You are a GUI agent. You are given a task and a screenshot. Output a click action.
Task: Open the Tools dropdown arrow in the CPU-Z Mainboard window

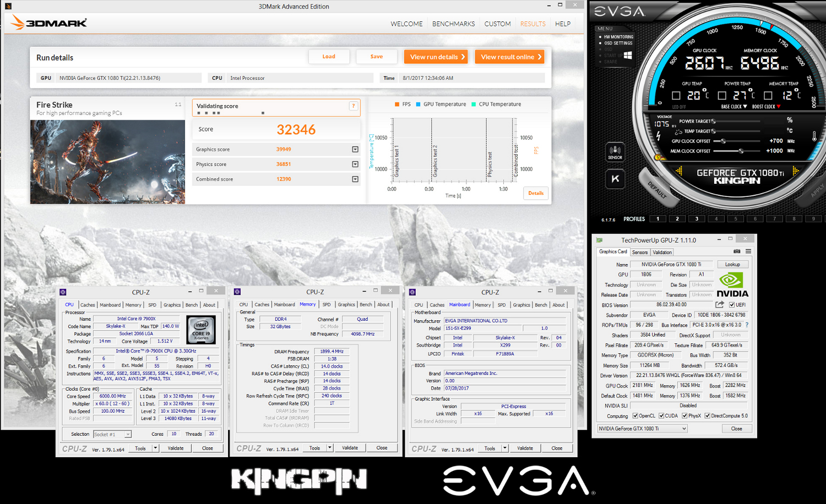[504, 448]
